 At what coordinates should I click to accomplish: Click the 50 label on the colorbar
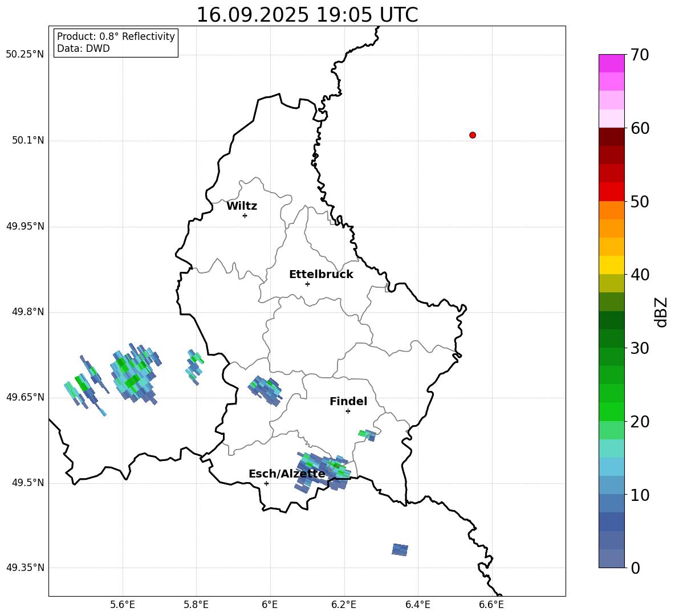tap(640, 201)
